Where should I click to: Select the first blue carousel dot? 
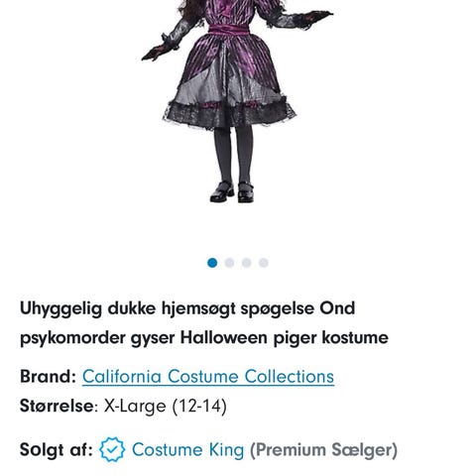tap(212, 263)
